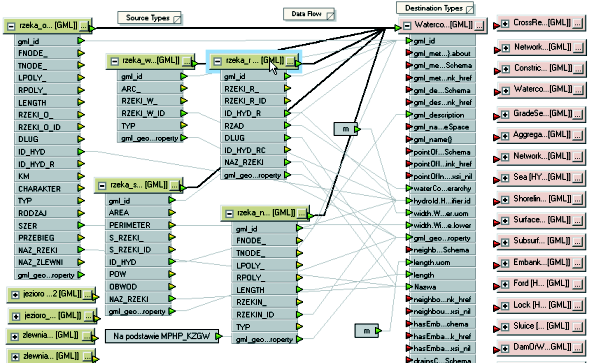Screen dimensions: 590x363
Task: Open properties button of rzeka_o feature type
Action: point(84,26)
